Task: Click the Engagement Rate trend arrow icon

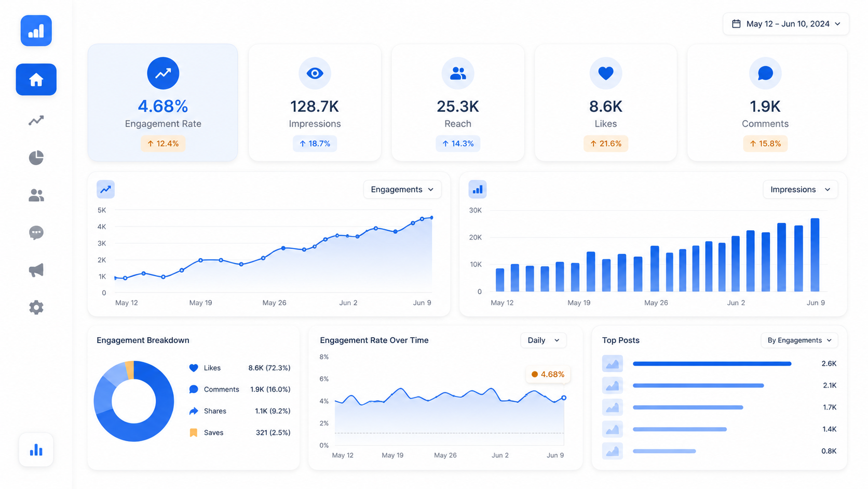Action: (x=163, y=73)
